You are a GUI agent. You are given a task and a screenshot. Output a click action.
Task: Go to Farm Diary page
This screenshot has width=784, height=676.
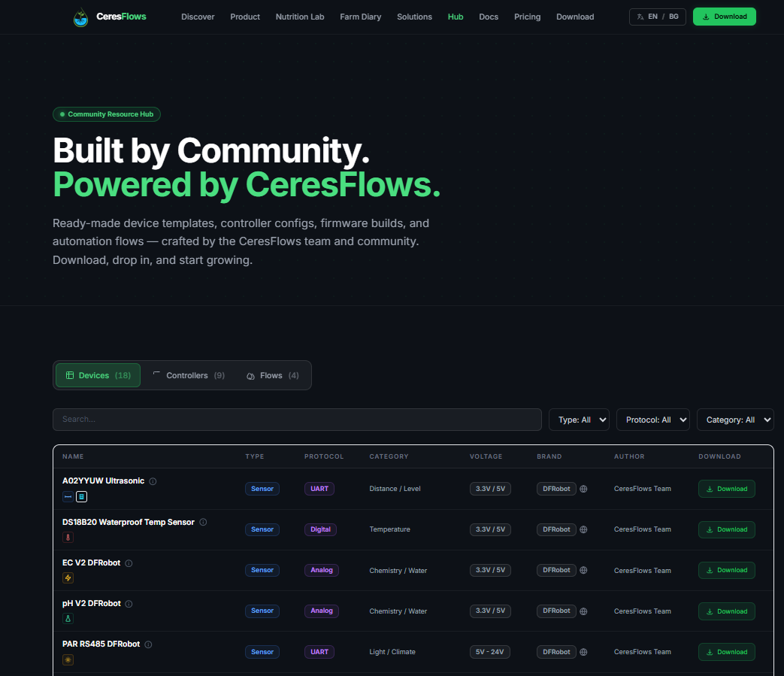point(361,17)
